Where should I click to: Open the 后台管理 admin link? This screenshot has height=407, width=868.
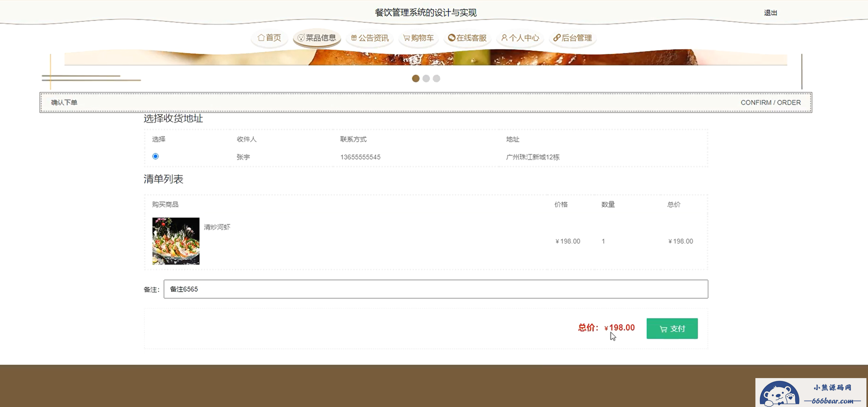(x=572, y=38)
